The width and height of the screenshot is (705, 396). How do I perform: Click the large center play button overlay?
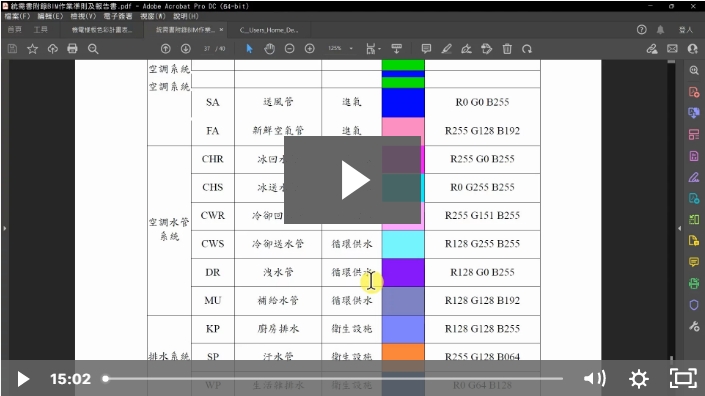click(353, 180)
